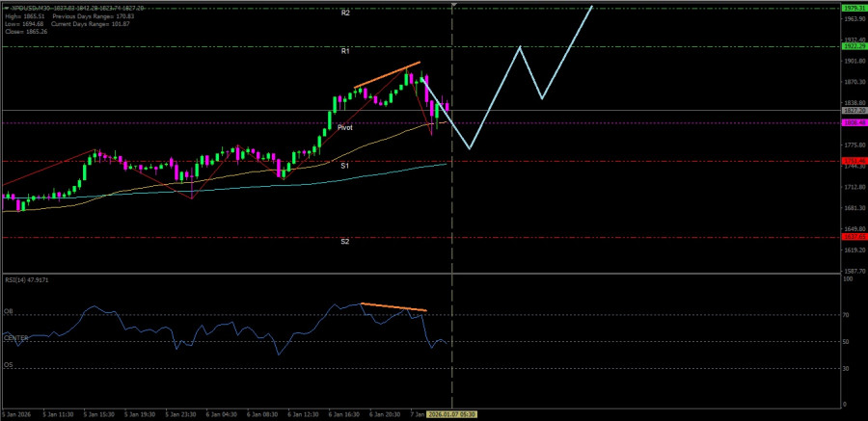Viewport: 868px width, 421px height.
Task: Click the 5 Jan 2026 date axis label
Action: point(15,413)
